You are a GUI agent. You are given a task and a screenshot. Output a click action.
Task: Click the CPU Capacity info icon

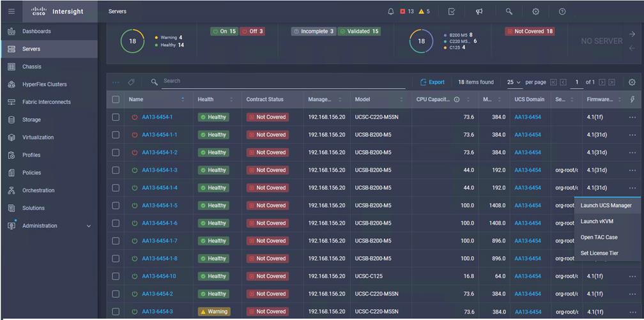pos(457,100)
